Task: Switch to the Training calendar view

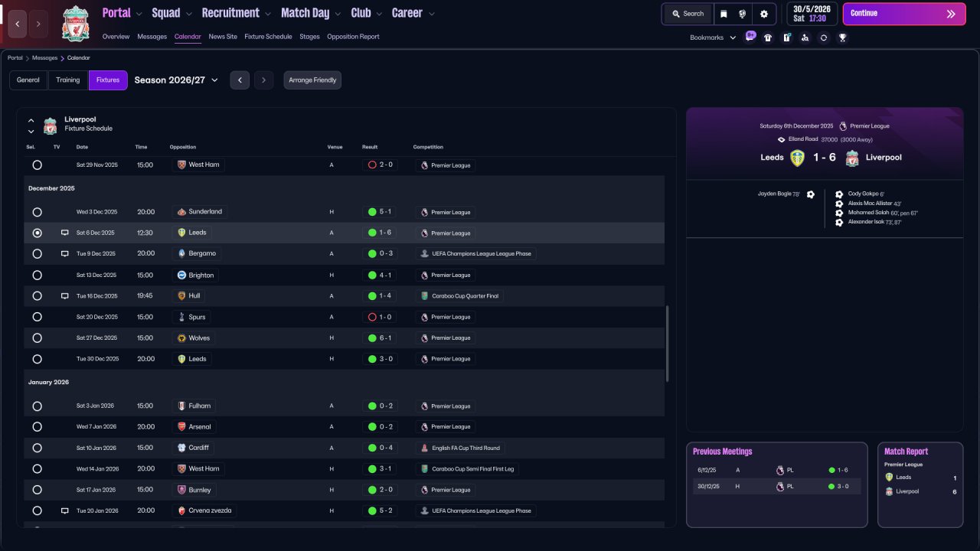Action: point(68,80)
